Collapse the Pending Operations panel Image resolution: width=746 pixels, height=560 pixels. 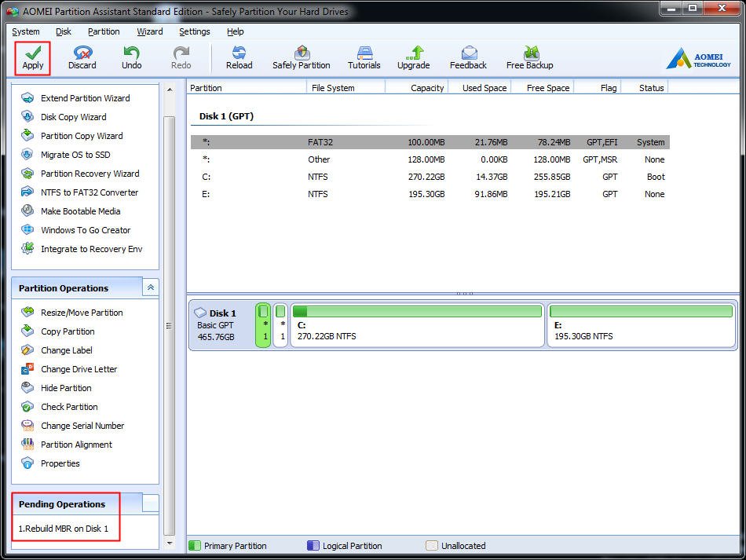[x=150, y=503]
